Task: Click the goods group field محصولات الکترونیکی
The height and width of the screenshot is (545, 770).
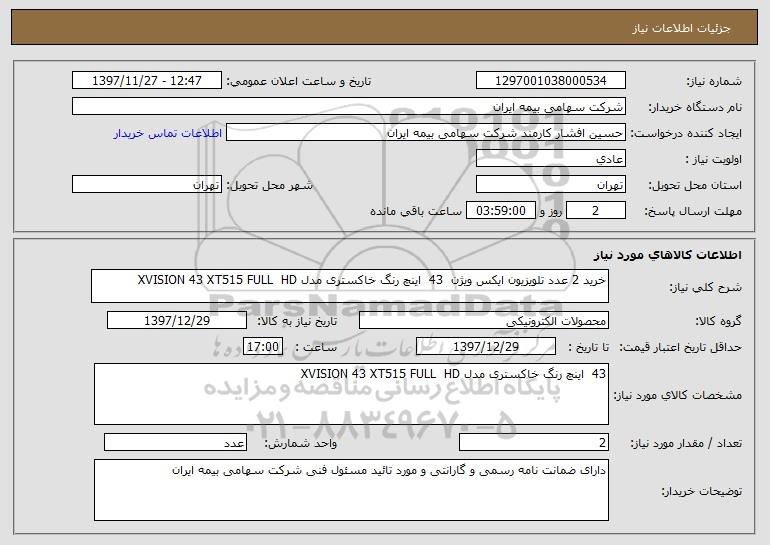Action: (x=484, y=321)
